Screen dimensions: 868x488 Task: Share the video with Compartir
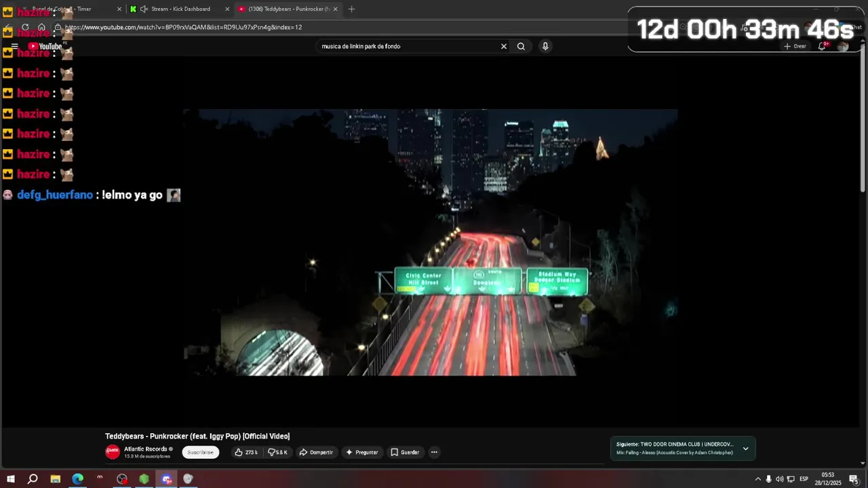coord(316,452)
